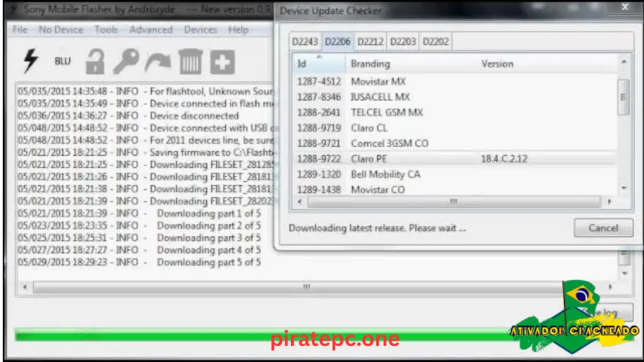The width and height of the screenshot is (644, 362).
Task: Open the Tools menu
Action: click(x=106, y=30)
